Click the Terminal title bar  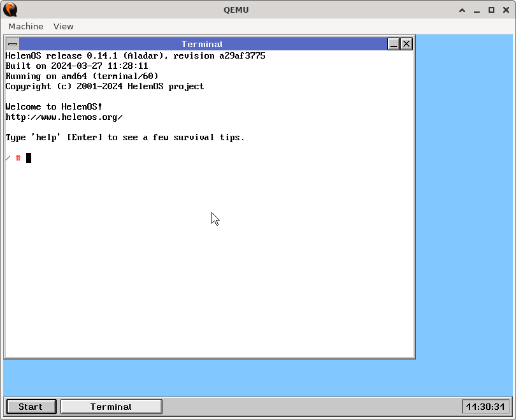pos(202,44)
